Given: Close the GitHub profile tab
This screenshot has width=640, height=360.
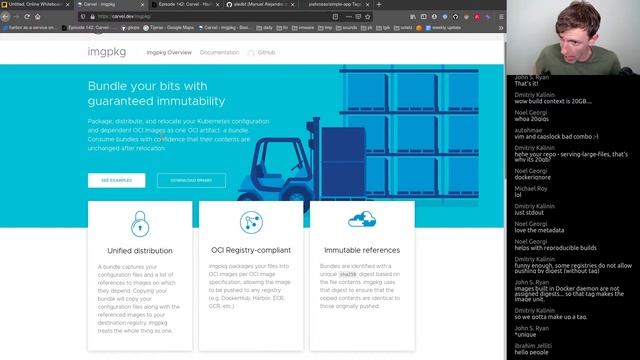Looking at the screenshot, I should point(293,4).
